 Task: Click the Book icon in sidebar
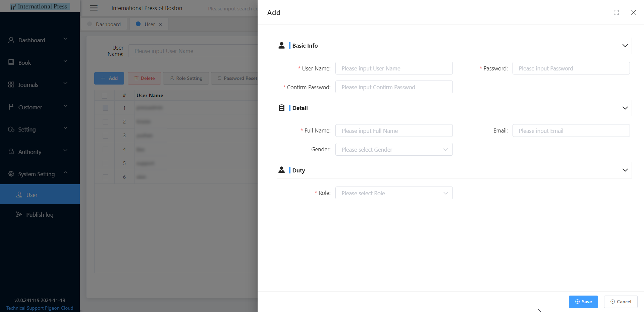[x=11, y=62]
